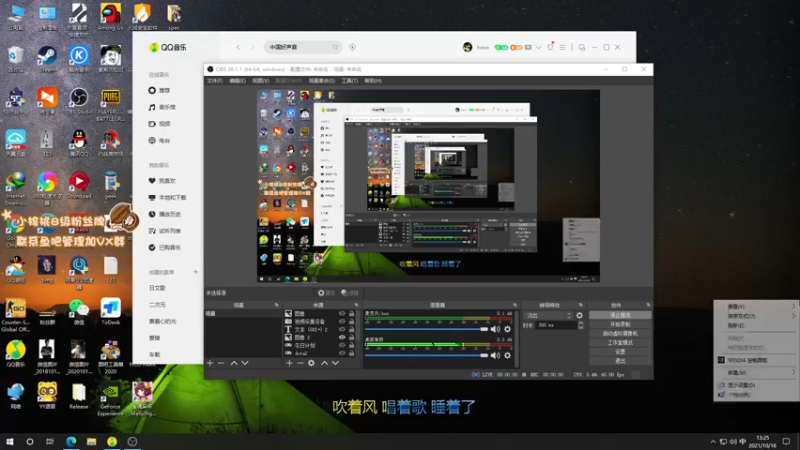Toggle lock on 图像 source
This screenshot has width=800, height=450.
tap(352, 314)
